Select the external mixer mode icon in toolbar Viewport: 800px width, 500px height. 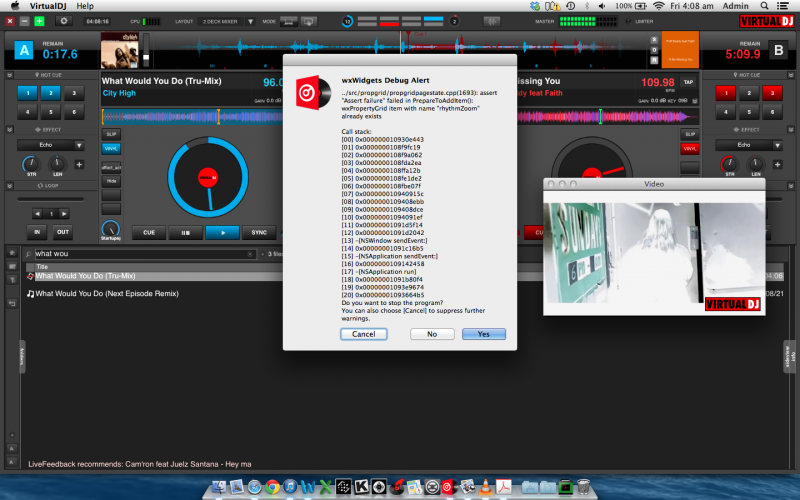[309, 21]
